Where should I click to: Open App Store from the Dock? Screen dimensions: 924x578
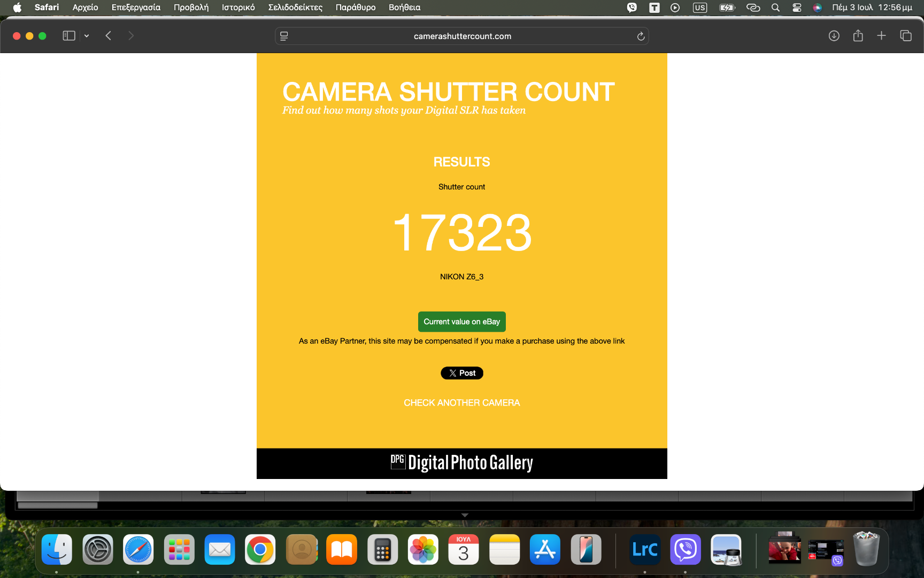click(x=545, y=550)
